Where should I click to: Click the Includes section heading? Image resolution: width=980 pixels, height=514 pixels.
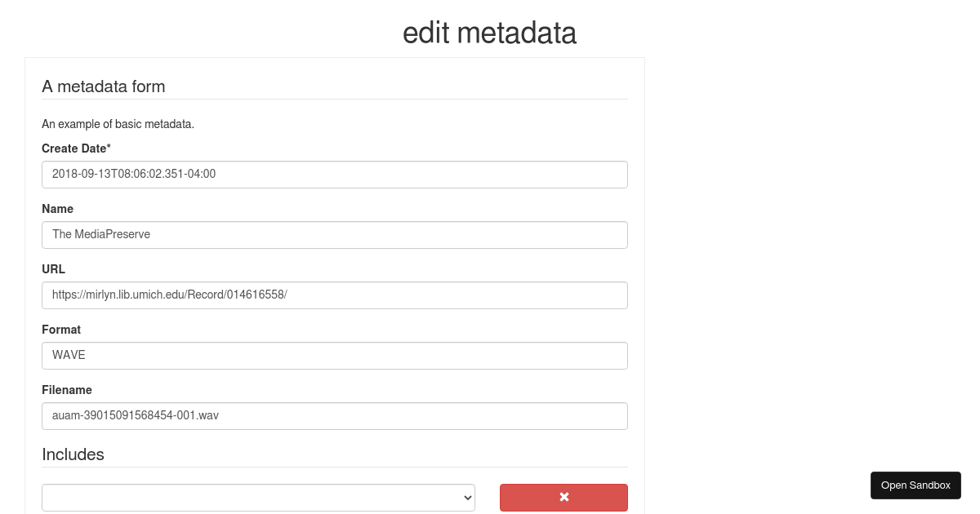[x=73, y=454]
